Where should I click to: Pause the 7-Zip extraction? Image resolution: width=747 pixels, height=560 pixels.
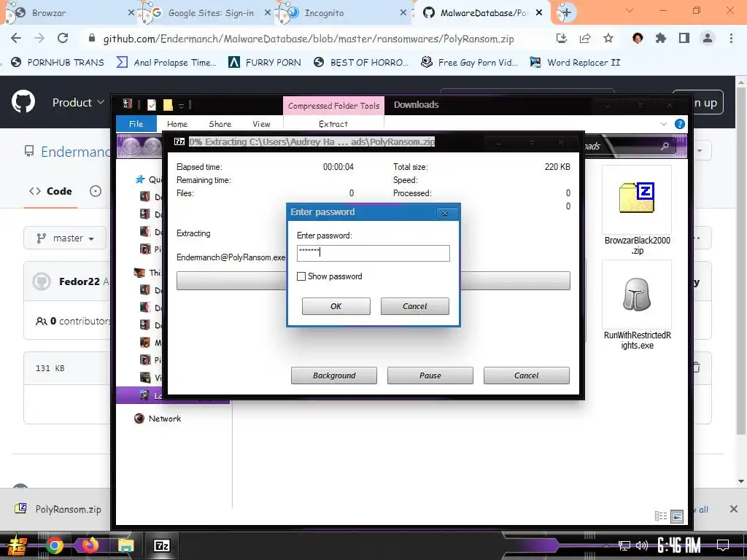430,376
